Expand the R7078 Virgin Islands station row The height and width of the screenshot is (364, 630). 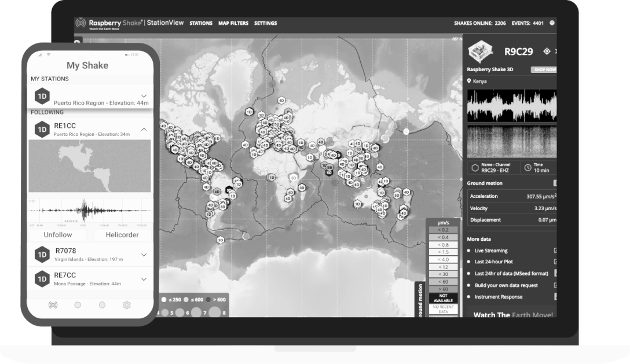(144, 255)
